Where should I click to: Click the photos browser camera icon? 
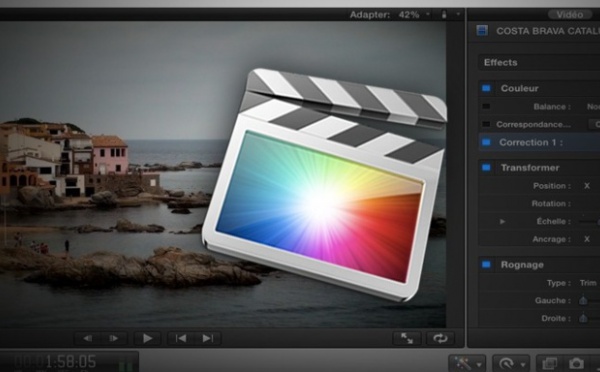(576, 363)
